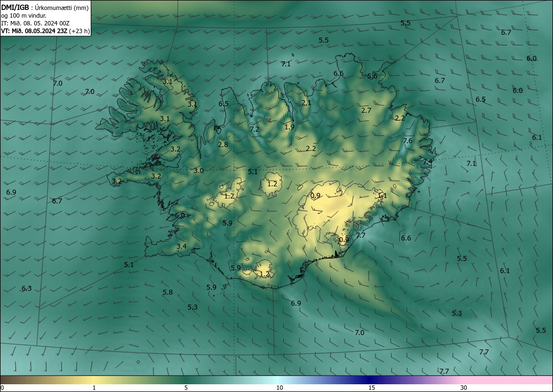This screenshot has height=392, width=553.
Task: Select the '5' tick label of the color scale
Action: coord(186,388)
